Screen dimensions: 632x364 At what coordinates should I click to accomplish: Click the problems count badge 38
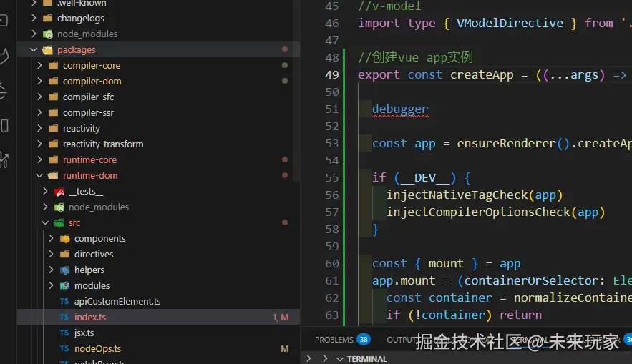[x=364, y=340]
